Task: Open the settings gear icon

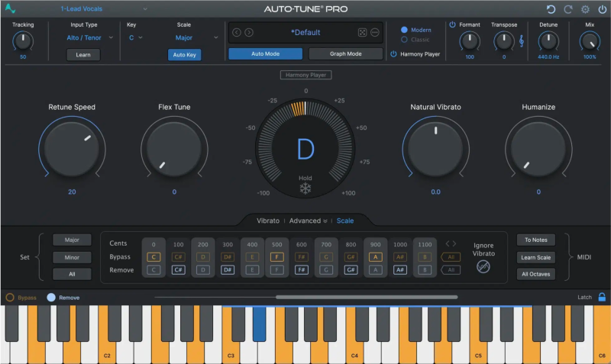Action: (x=585, y=9)
